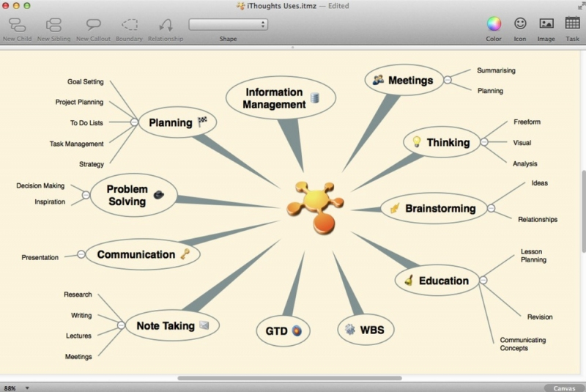The image size is (586, 392).
Task: Click the checkered flag icon on Planning
Action: point(202,122)
